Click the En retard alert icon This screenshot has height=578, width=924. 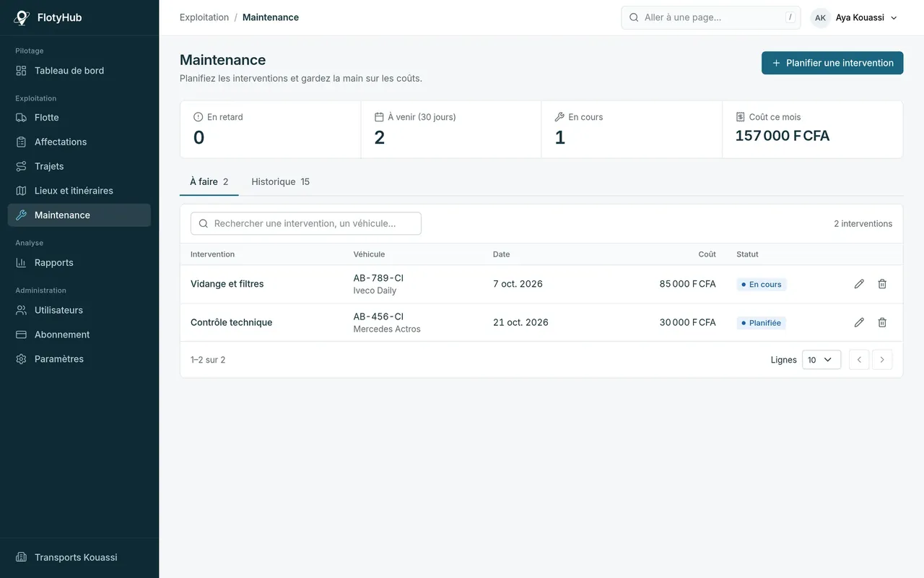tap(199, 117)
